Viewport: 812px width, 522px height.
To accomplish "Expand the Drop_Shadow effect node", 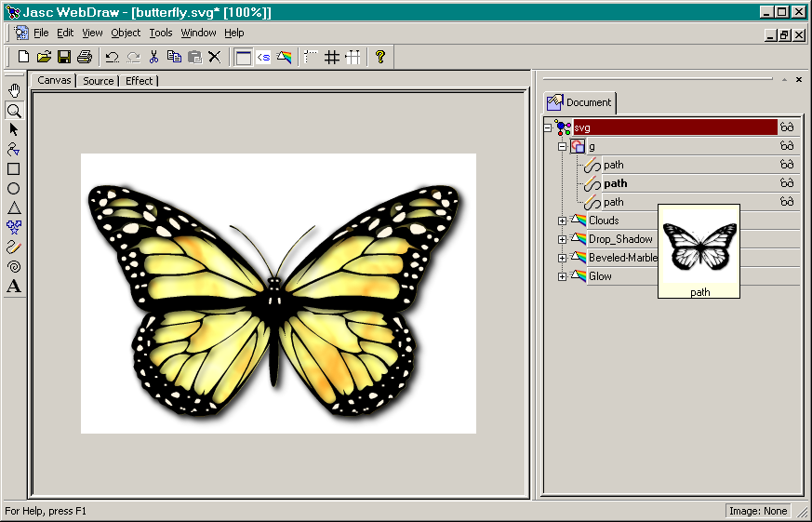I will [x=562, y=239].
